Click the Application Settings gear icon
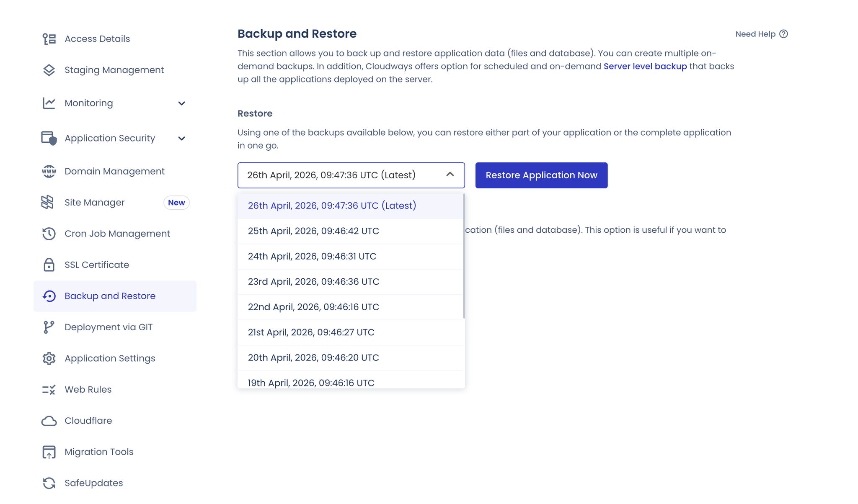 tap(49, 358)
